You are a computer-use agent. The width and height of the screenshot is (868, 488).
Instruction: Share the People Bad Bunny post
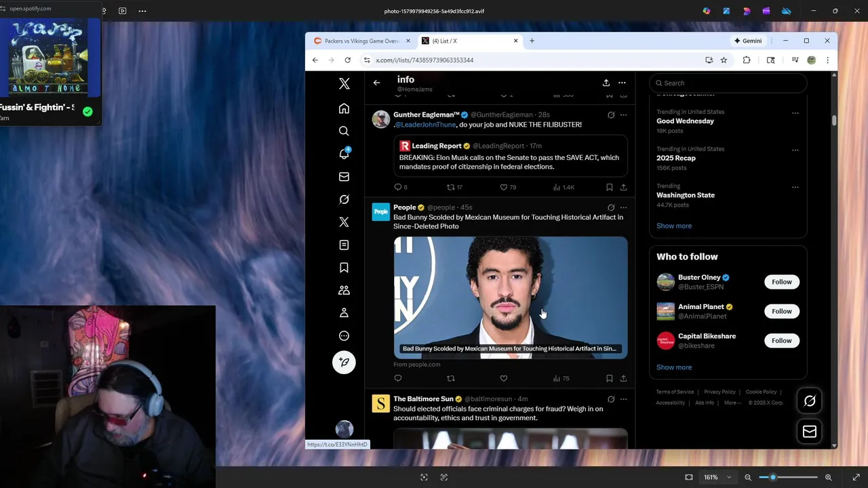point(623,379)
